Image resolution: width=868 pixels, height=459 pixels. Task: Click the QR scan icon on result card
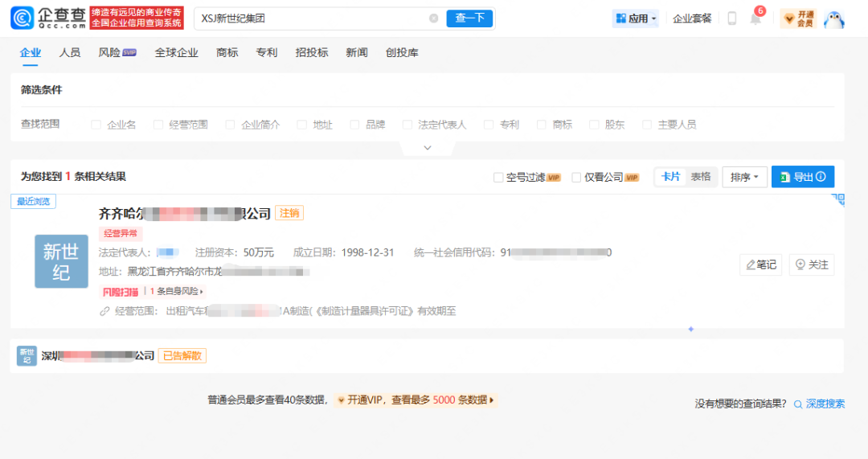[x=838, y=200]
